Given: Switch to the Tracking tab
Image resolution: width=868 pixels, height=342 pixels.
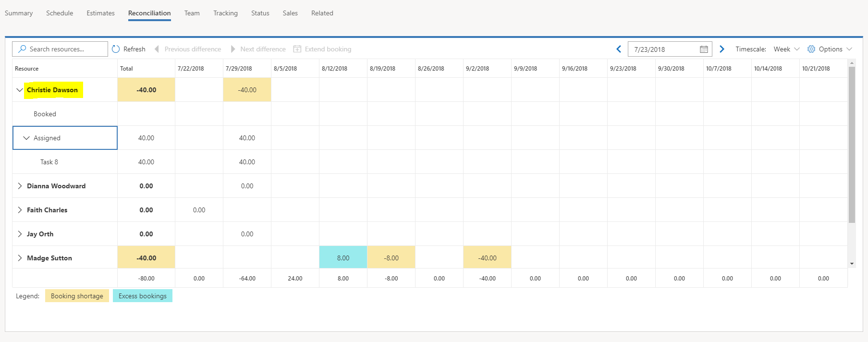Looking at the screenshot, I should tap(225, 13).
